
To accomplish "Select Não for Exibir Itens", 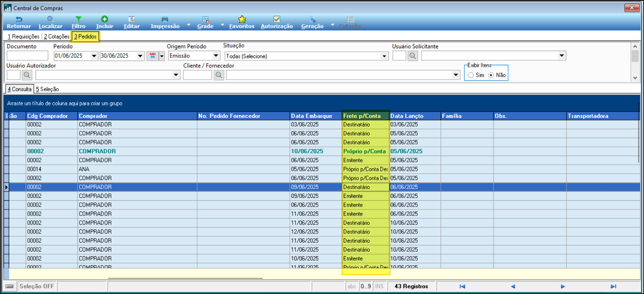I will pos(491,75).
